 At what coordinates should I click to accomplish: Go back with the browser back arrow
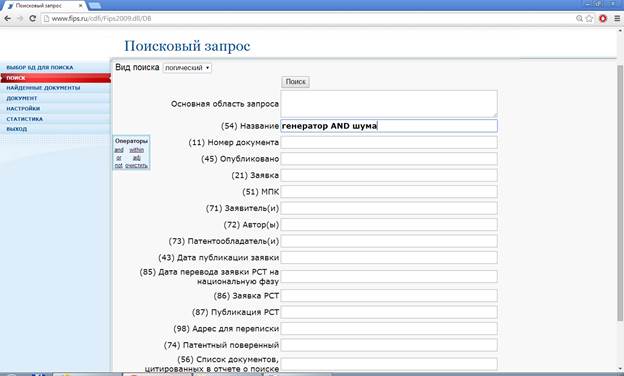8,18
